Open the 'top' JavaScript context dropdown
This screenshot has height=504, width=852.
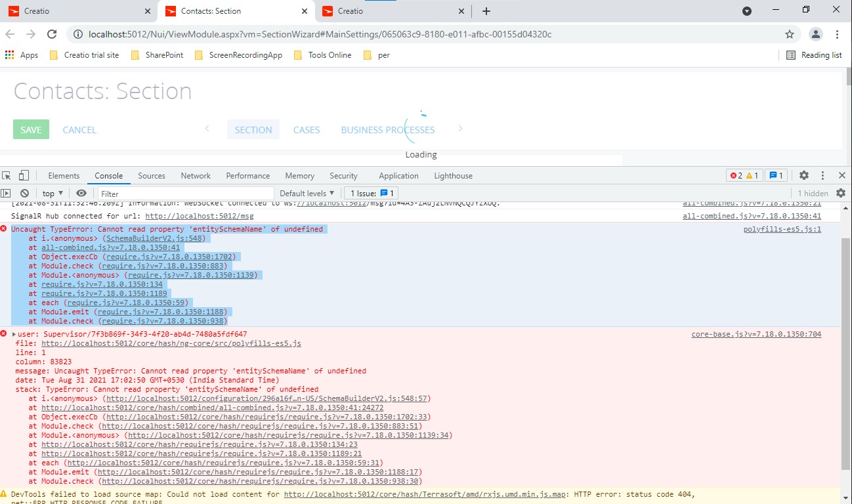tap(53, 193)
